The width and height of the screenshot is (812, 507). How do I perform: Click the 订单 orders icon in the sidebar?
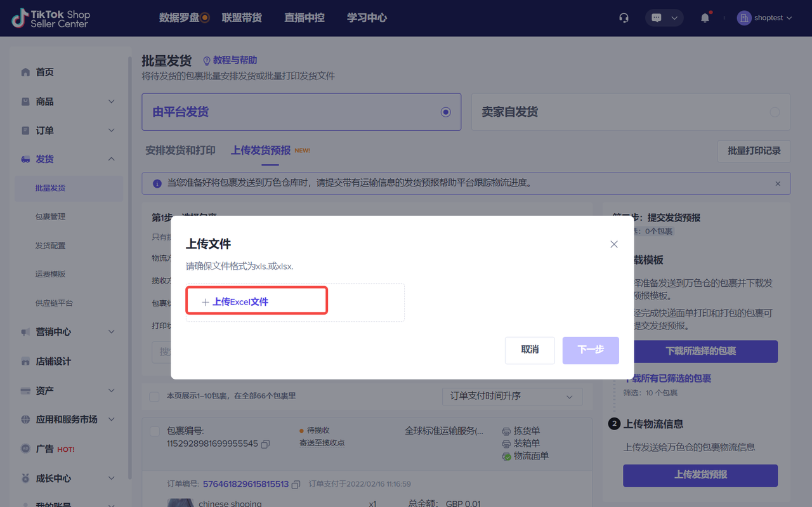point(25,131)
